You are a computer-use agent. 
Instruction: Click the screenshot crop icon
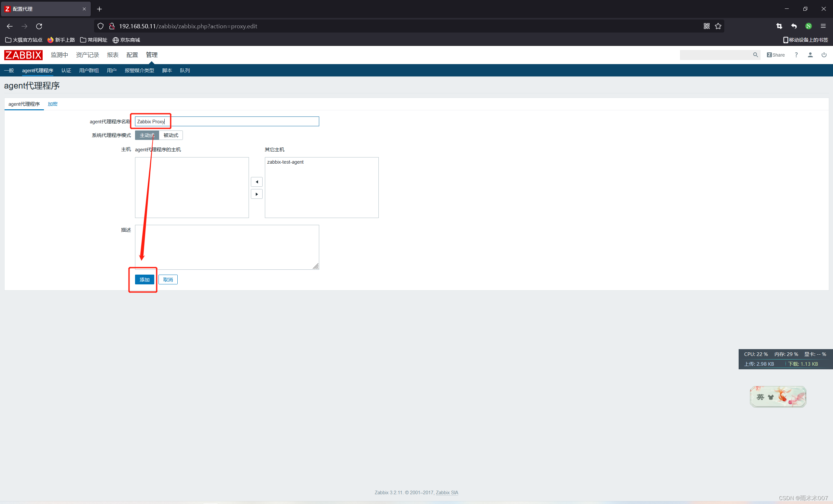779,26
